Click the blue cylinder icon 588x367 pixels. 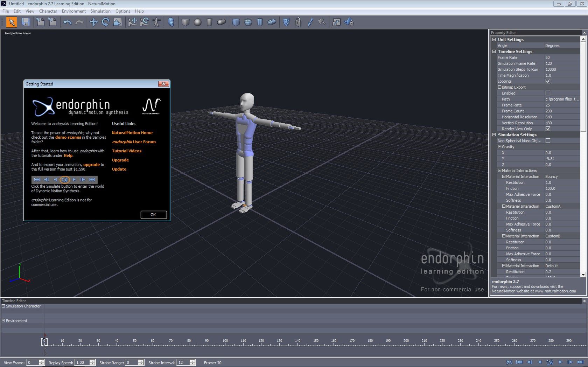pyautogui.click(x=260, y=22)
